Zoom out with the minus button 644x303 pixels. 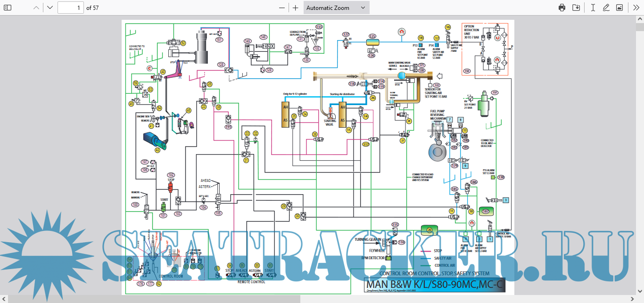tap(282, 8)
